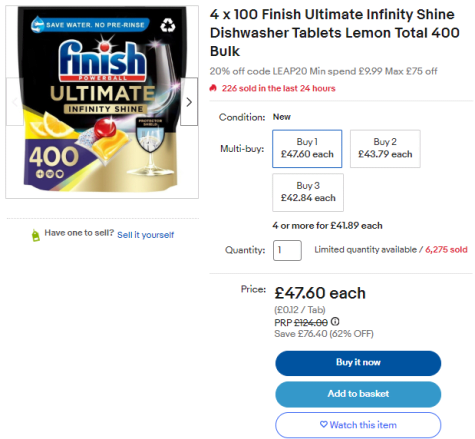Click the Buy it now button
The width and height of the screenshot is (475, 439).
pos(358,363)
